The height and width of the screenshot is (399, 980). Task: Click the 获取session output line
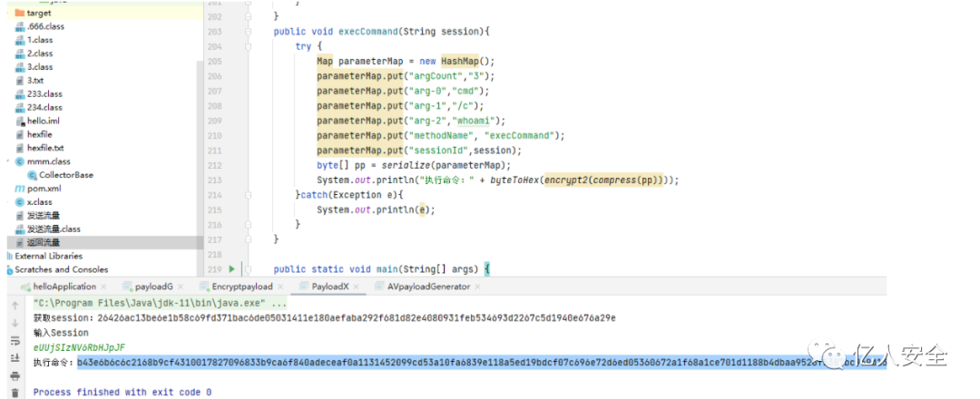pyautogui.click(x=324, y=317)
